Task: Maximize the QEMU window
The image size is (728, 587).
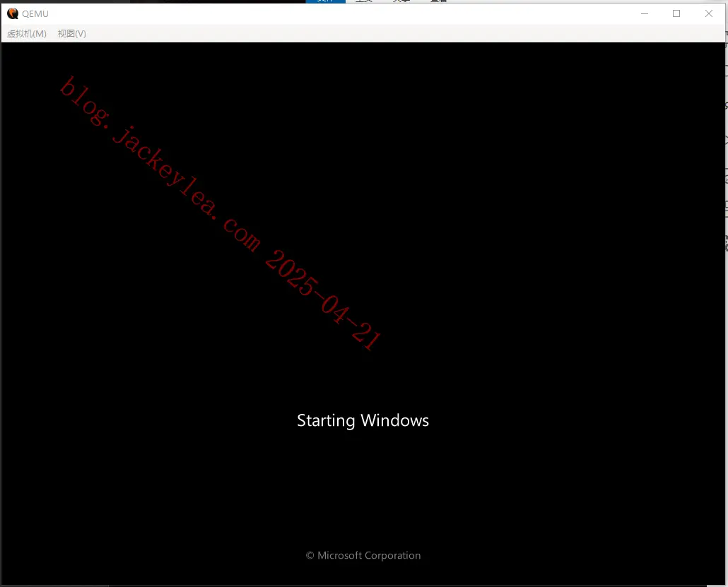Action: click(x=676, y=13)
